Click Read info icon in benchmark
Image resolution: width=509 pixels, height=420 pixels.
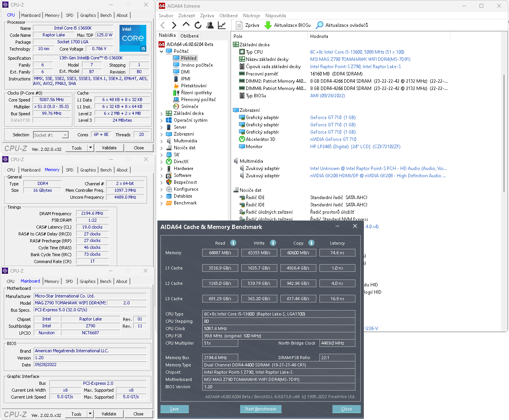[x=233, y=243]
